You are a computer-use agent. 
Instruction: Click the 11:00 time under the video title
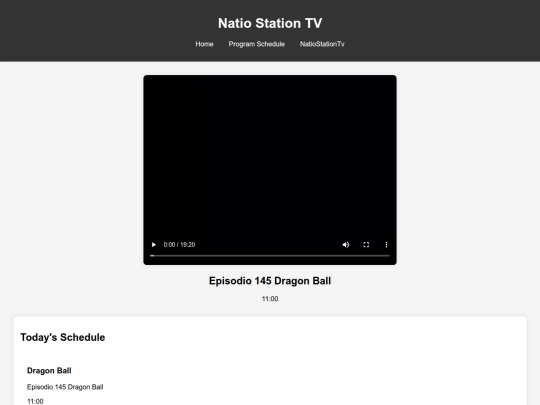270,299
